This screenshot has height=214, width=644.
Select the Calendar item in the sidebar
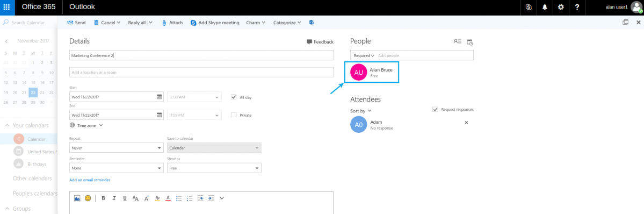tap(29, 139)
